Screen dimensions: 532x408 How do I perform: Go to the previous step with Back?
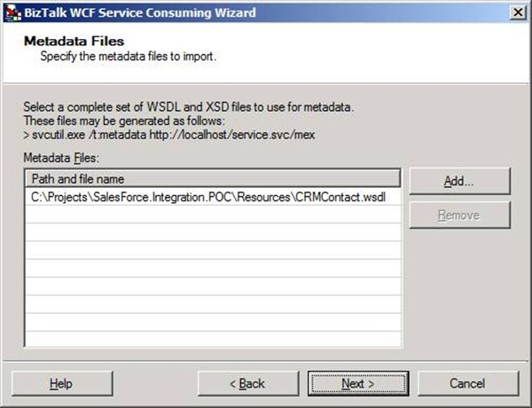pyautogui.click(x=247, y=383)
